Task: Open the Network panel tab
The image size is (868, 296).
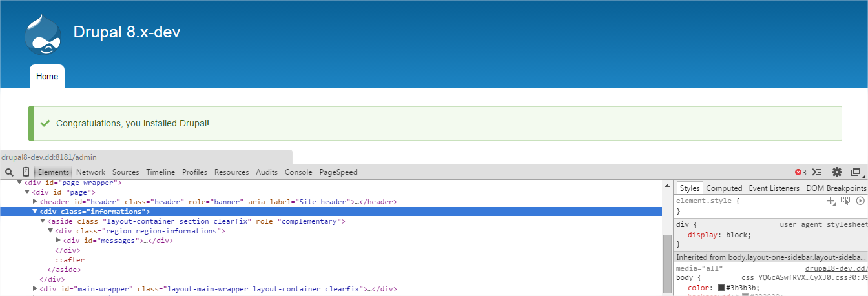Action: pyautogui.click(x=90, y=172)
